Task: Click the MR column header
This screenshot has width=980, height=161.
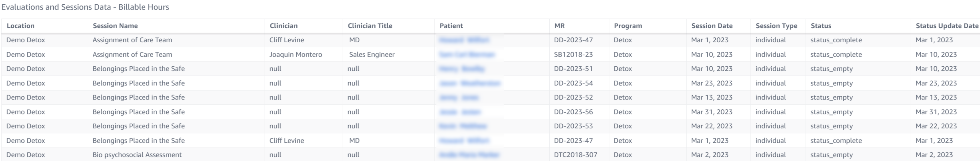Action: tap(560, 26)
